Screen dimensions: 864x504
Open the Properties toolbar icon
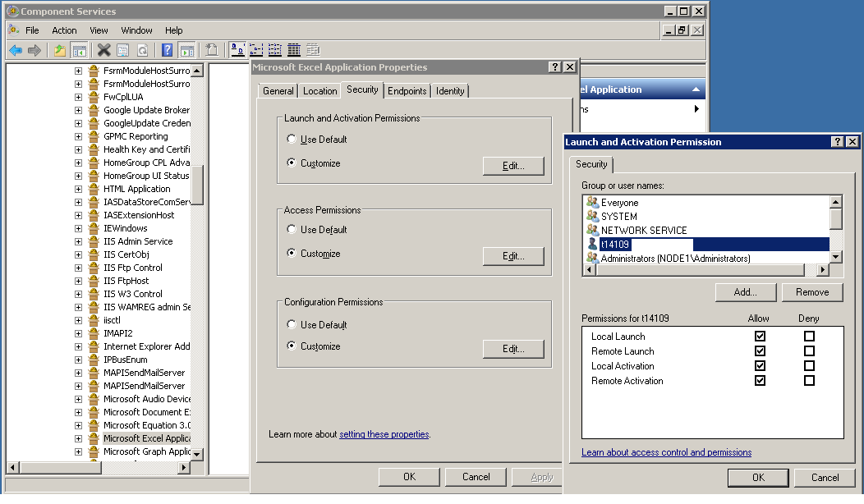[x=123, y=49]
